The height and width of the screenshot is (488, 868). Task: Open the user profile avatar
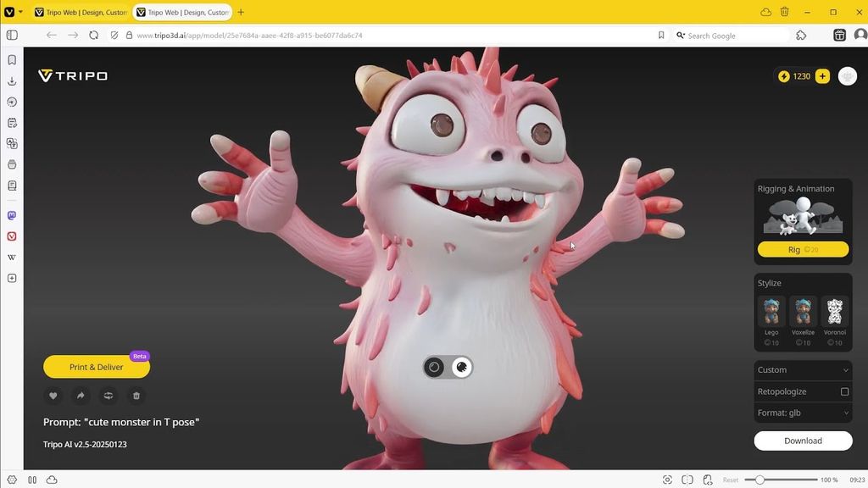pos(847,76)
